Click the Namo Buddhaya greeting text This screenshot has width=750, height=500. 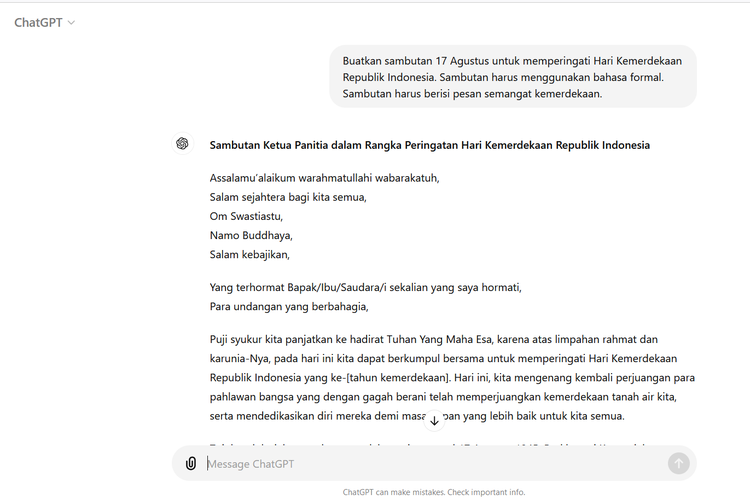coord(250,235)
